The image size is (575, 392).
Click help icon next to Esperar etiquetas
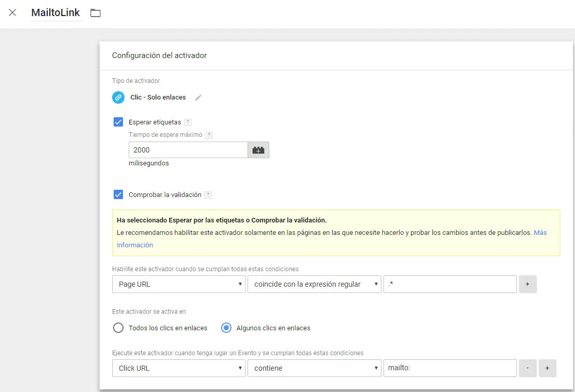tap(188, 122)
